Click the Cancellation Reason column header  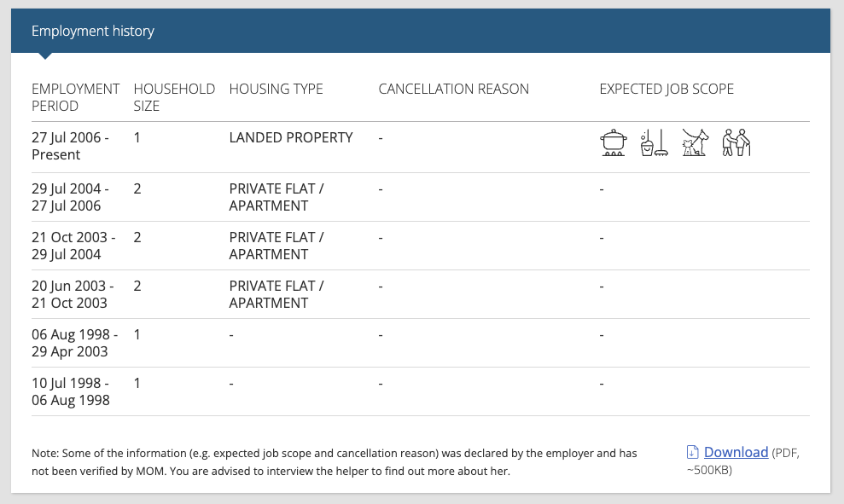click(454, 89)
